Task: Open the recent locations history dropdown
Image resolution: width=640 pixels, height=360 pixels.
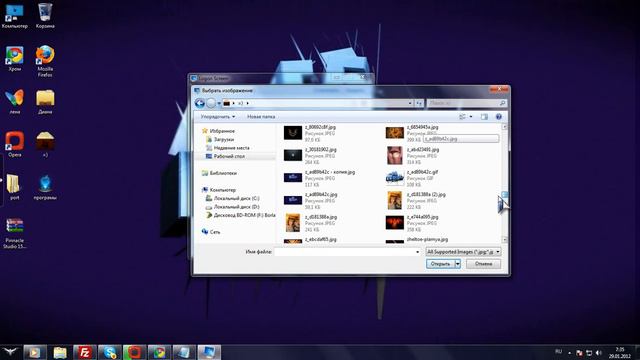Action: (219, 103)
